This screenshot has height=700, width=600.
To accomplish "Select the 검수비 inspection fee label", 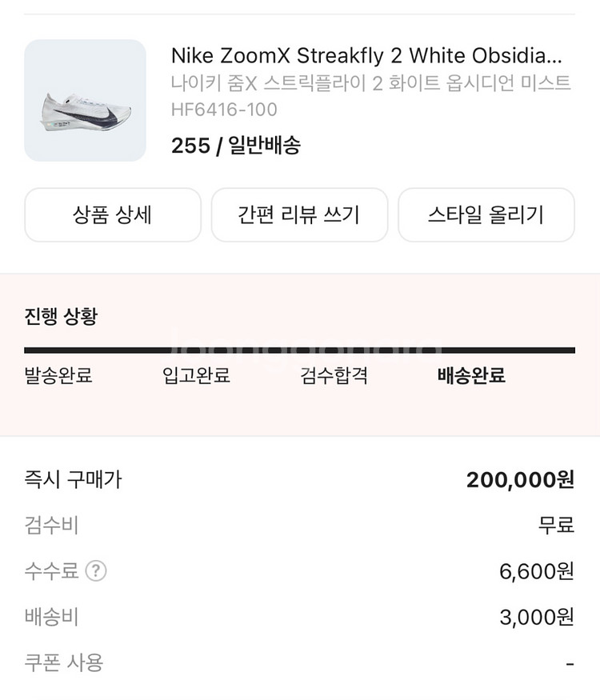I will [52, 526].
